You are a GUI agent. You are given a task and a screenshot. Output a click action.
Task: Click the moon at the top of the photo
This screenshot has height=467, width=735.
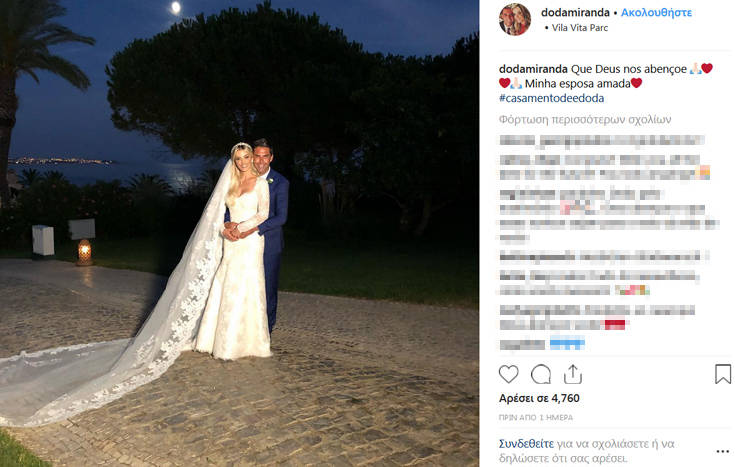pos(176,8)
